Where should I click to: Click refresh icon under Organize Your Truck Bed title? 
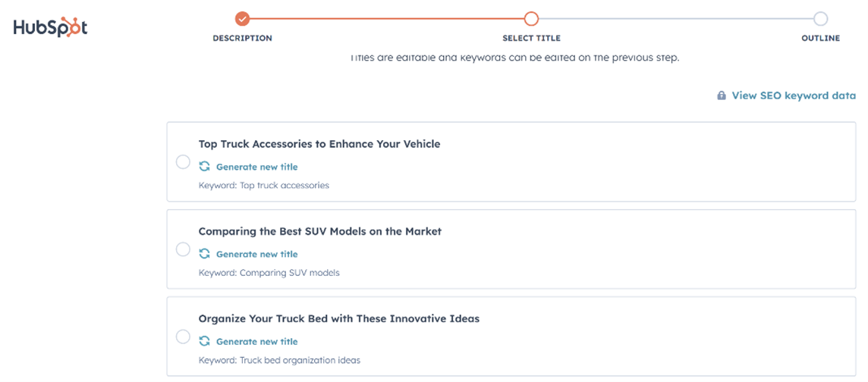[x=205, y=341]
